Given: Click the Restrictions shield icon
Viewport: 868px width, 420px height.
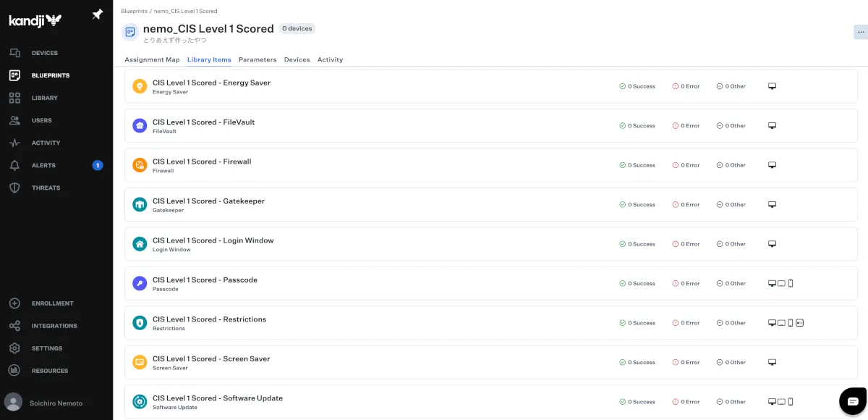Looking at the screenshot, I should [x=140, y=323].
